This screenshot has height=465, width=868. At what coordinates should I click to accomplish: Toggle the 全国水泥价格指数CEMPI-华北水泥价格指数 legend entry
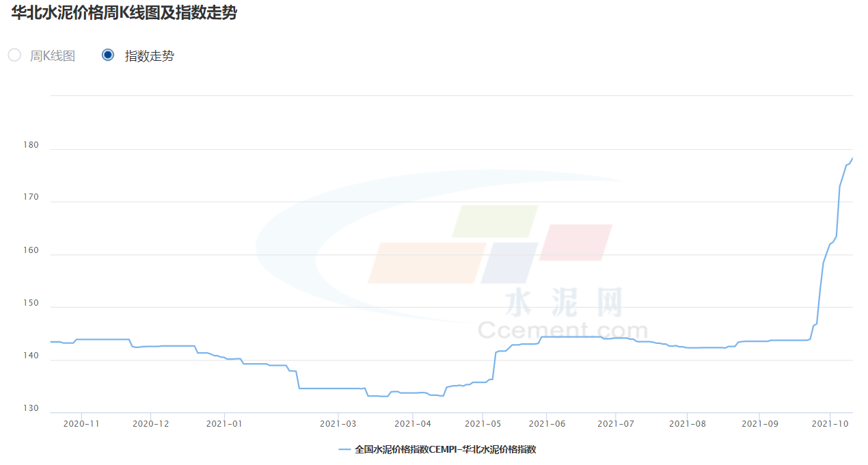[x=437, y=449]
